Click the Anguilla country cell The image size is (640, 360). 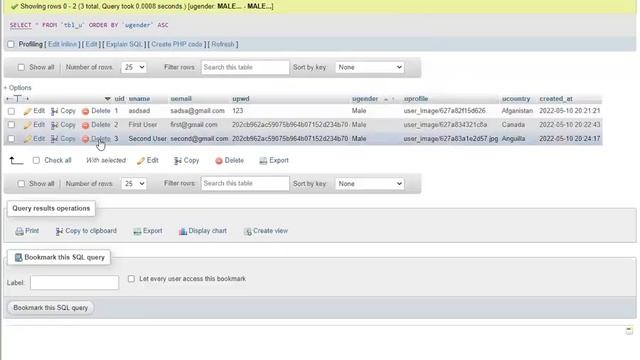[x=513, y=139]
